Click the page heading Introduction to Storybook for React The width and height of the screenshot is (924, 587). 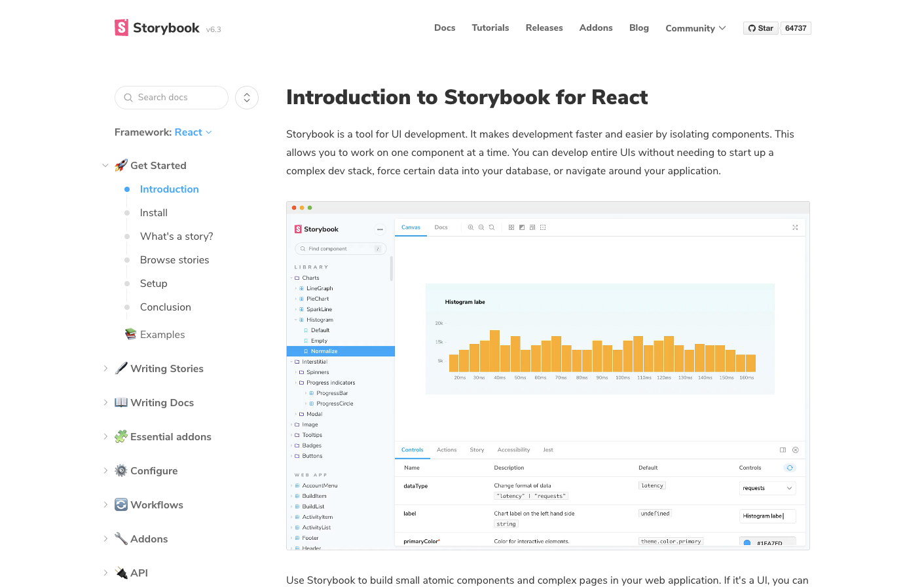pyautogui.click(x=467, y=98)
